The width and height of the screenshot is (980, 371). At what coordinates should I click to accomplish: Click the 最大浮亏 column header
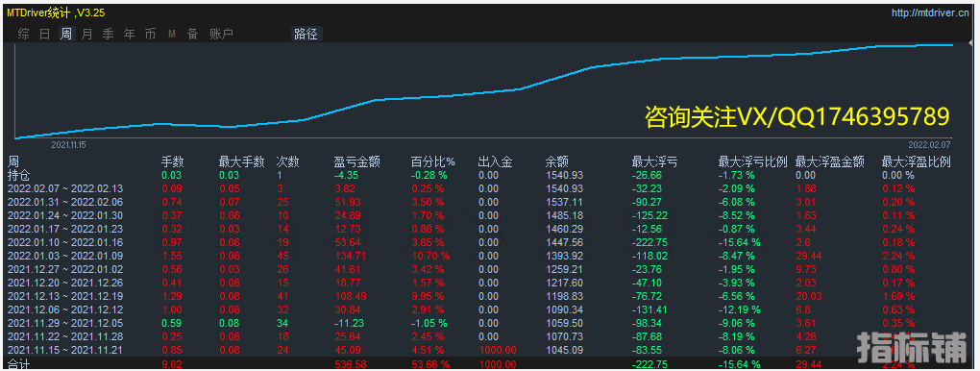click(655, 162)
